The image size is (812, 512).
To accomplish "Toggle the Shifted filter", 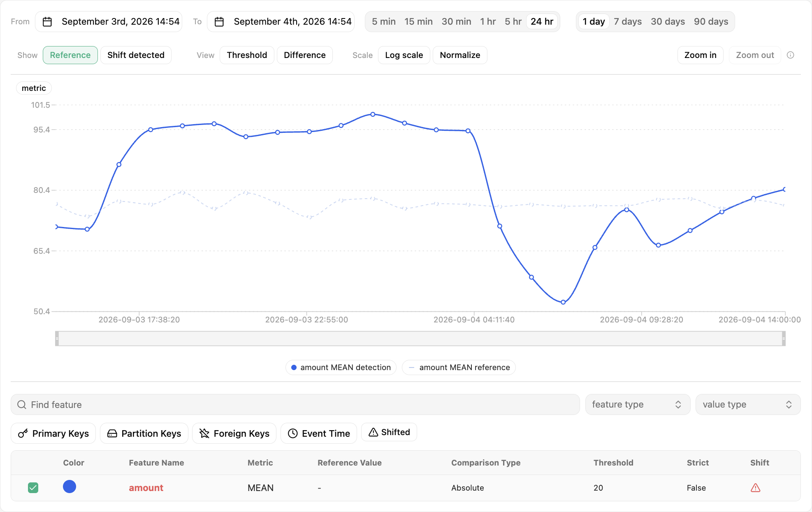I will [389, 432].
